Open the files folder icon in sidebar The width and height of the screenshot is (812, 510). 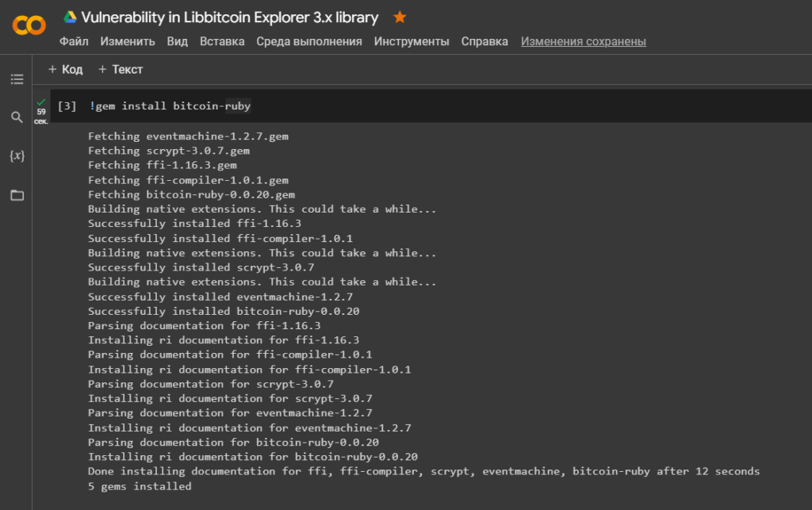click(x=17, y=195)
